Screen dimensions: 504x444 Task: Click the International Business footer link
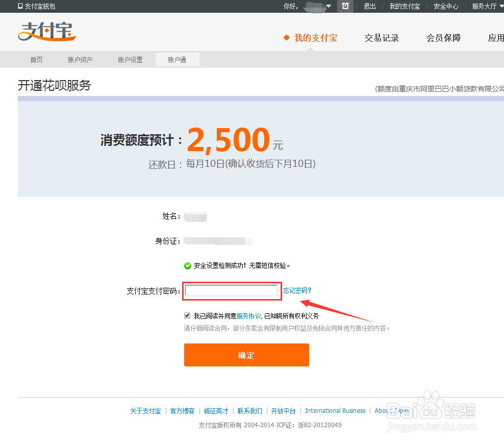pyautogui.click(x=335, y=410)
